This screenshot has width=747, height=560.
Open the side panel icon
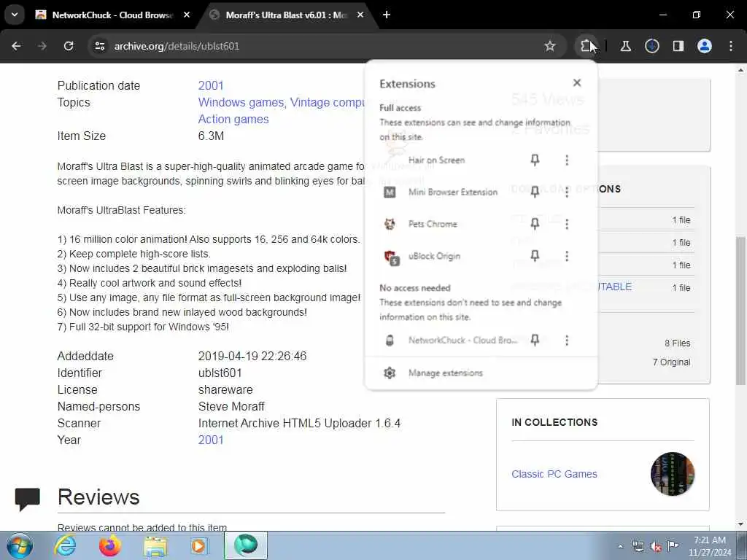point(678,46)
